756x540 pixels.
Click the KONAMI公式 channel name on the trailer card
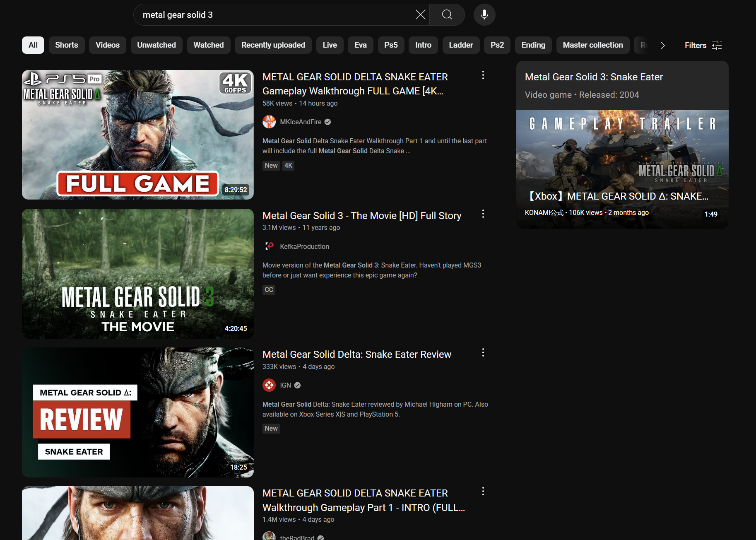tap(544, 212)
